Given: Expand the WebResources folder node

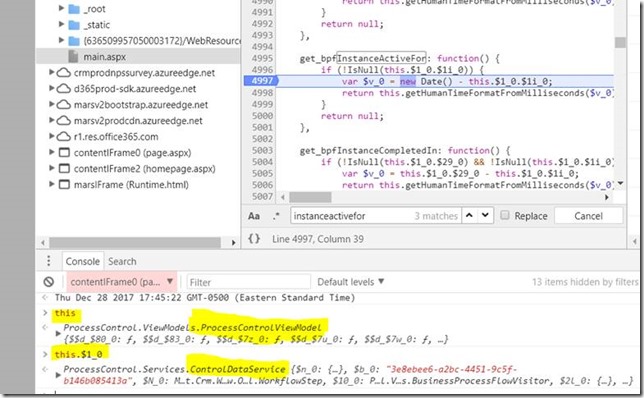Looking at the screenshot, I should pos(61,40).
